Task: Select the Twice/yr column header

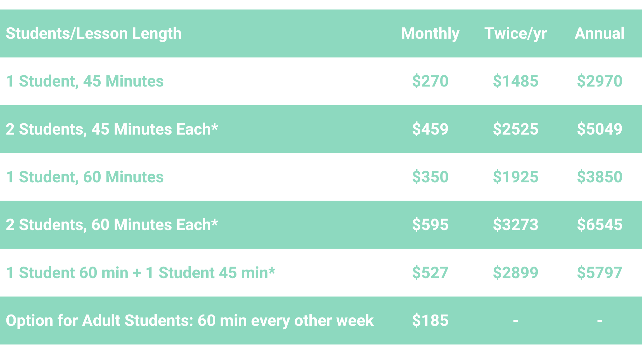Action: 515,34
